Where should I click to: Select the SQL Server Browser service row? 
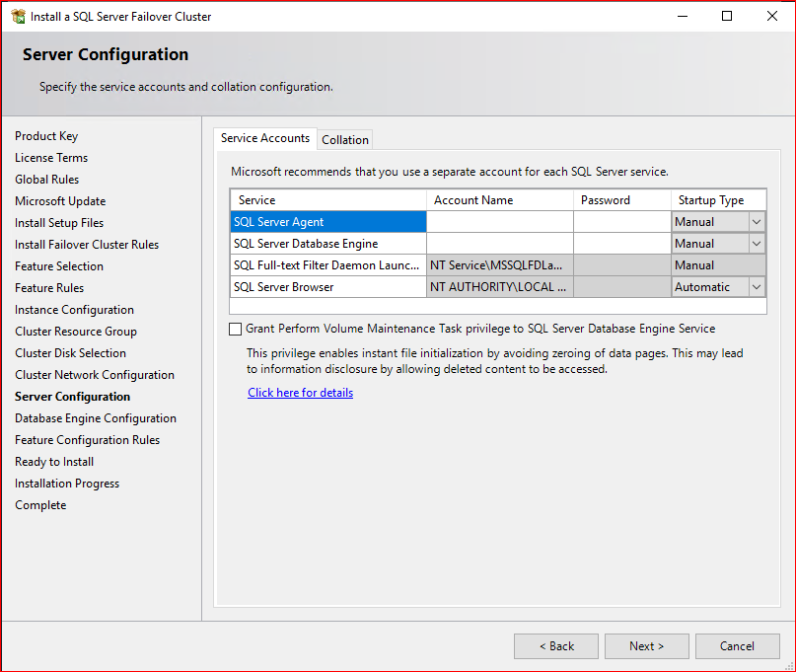pyautogui.click(x=328, y=287)
